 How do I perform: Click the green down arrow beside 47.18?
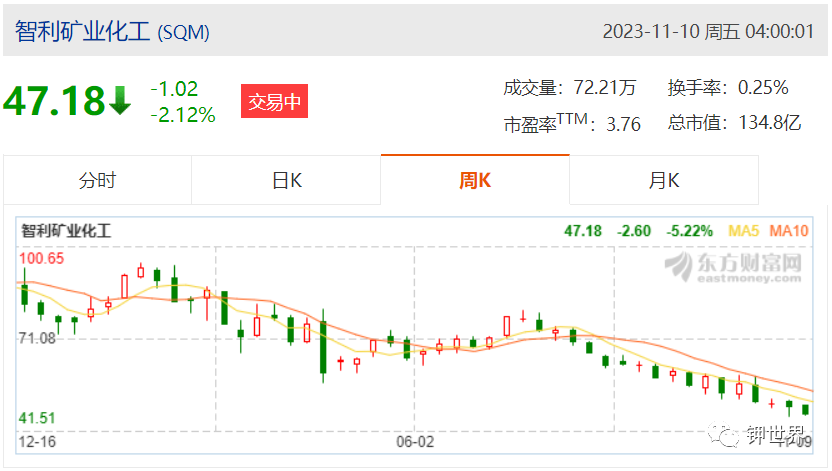click(x=120, y=101)
